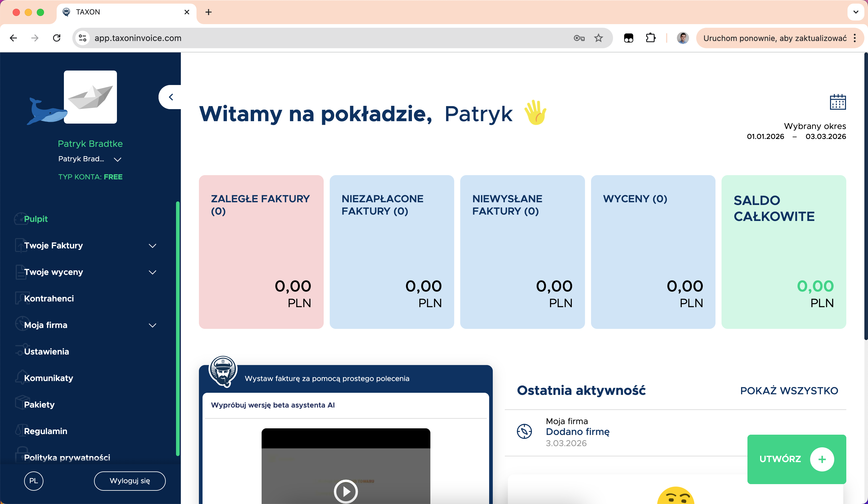Viewport: 868px width, 504px height.
Task: Open the WYCENY (0) card
Action: (653, 252)
